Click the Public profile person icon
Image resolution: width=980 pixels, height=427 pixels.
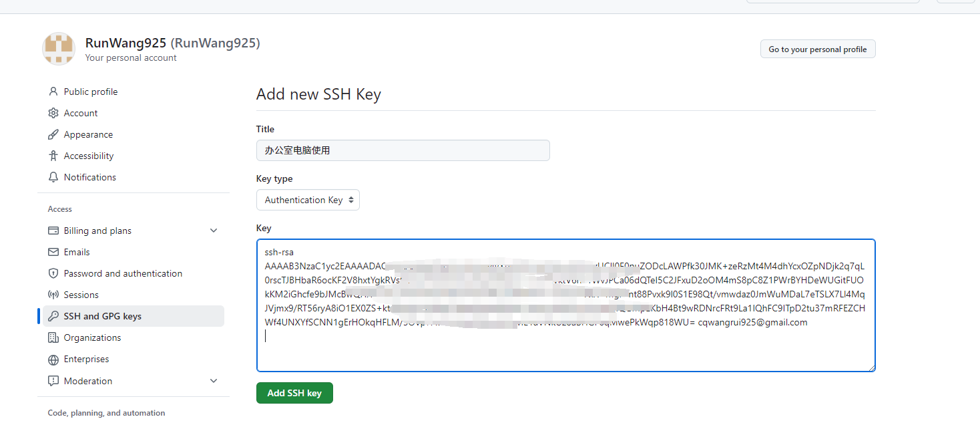[53, 92]
